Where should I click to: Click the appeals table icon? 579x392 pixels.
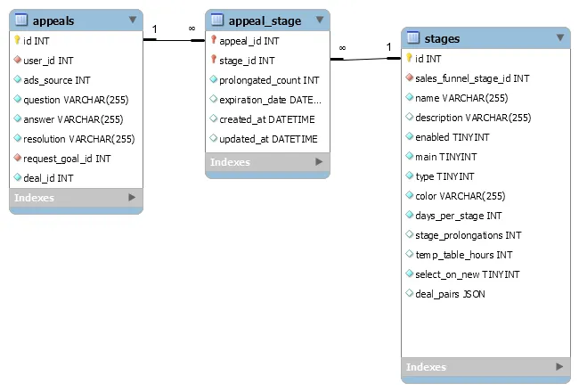[21, 20]
